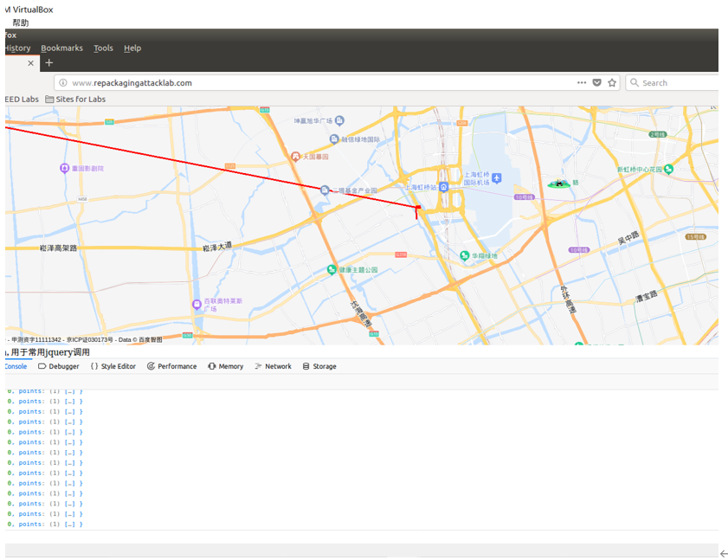728x560 pixels.
Task: Open the Style Editor tab
Action: 113,366
